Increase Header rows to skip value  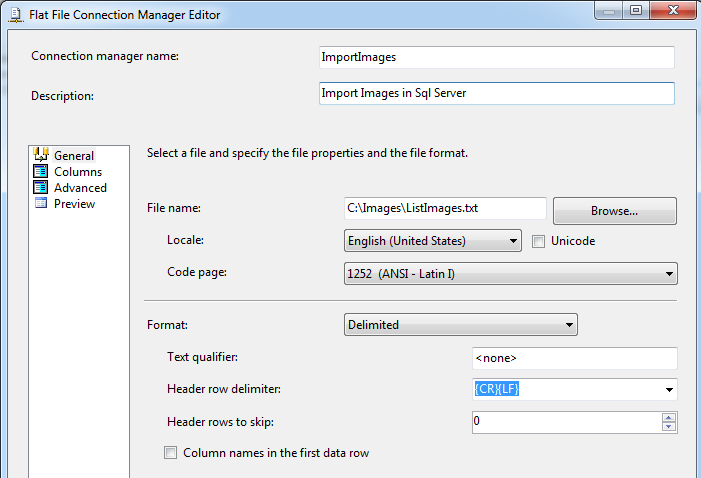tap(669, 417)
